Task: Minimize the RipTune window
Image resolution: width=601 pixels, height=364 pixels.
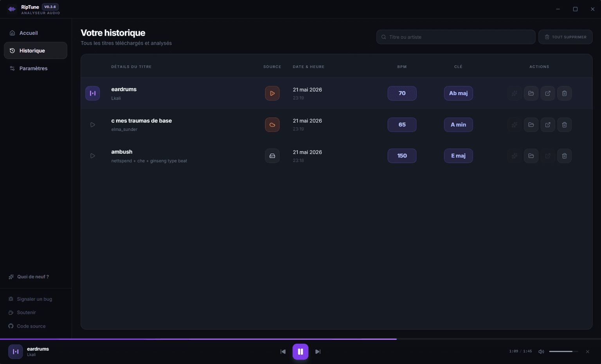Action: [x=558, y=9]
